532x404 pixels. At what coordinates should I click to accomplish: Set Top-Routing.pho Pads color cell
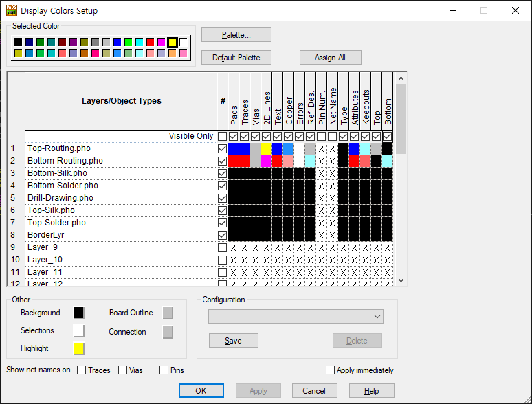pos(234,148)
